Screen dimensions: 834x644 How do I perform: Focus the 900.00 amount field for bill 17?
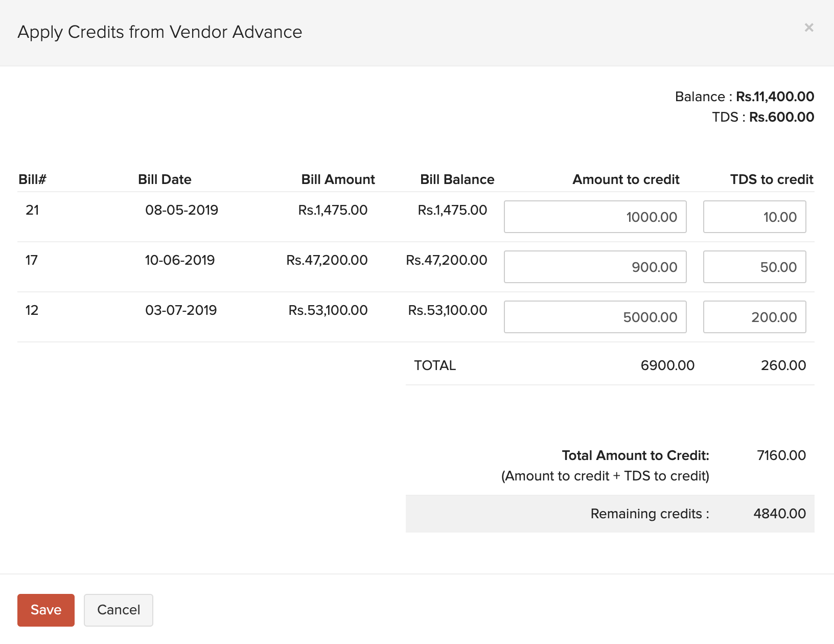(x=595, y=267)
